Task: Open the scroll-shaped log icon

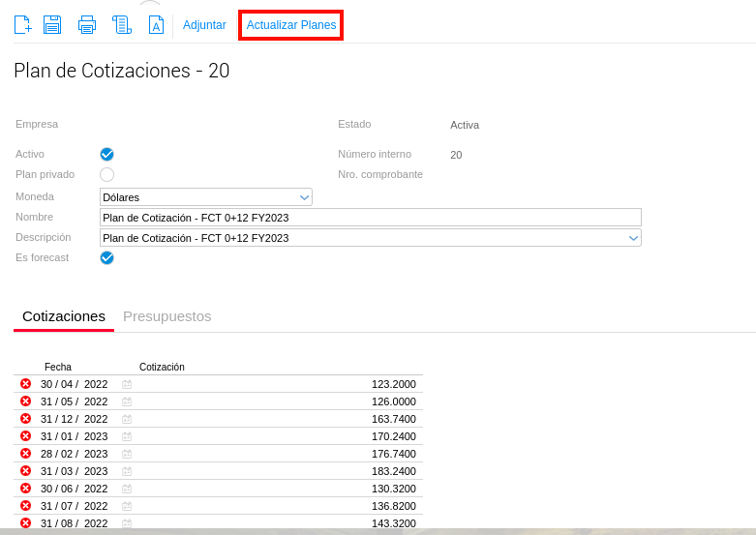Action: pos(121,25)
